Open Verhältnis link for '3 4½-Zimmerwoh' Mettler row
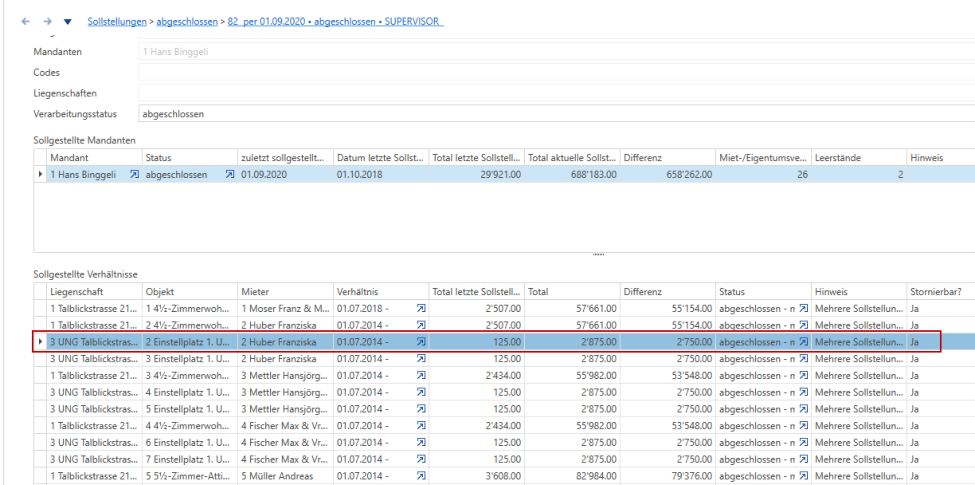Viewport: 975px width, 485px height. (x=421, y=375)
